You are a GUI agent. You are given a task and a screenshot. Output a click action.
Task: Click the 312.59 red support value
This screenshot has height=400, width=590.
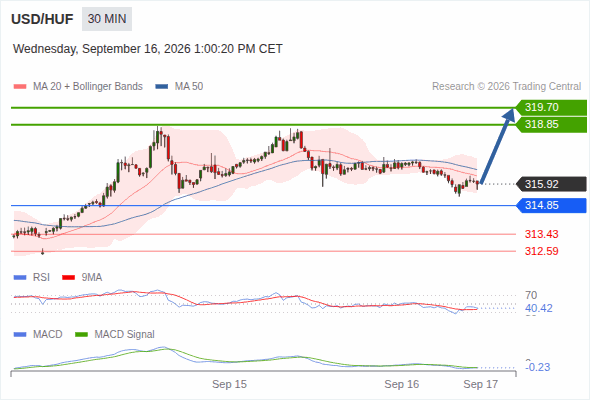(541, 251)
